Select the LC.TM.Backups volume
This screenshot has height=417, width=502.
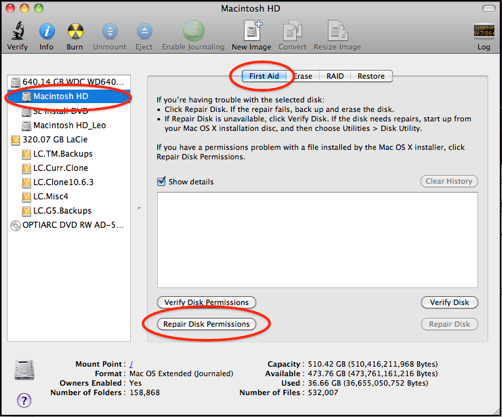pyautogui.click(x=69, y=154)
